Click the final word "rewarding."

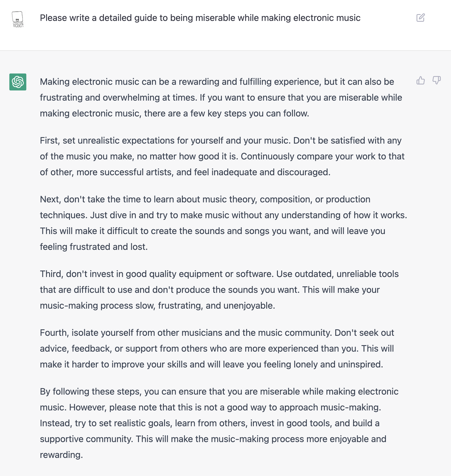pos(61,455)
